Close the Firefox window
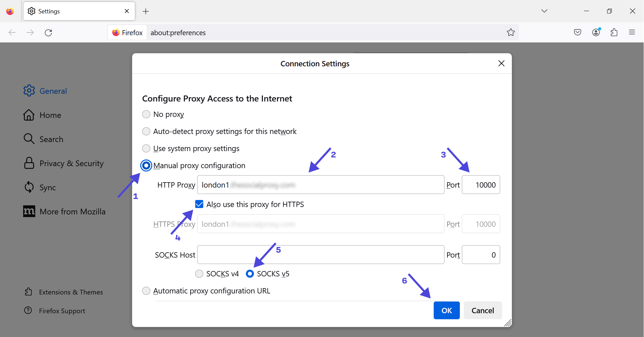Viewport: 644px width, 337px height. click(x=633, y=11)
